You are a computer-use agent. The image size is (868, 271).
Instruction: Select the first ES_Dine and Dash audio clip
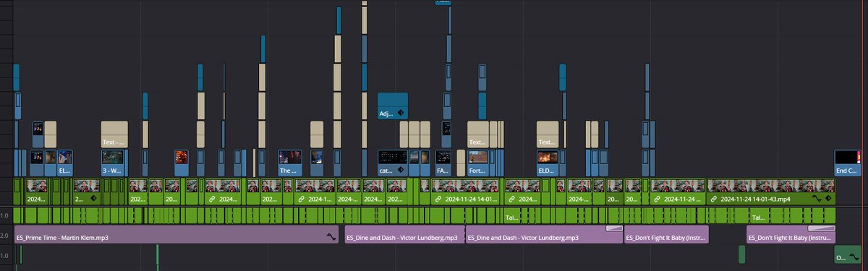[x=404, y=234]
